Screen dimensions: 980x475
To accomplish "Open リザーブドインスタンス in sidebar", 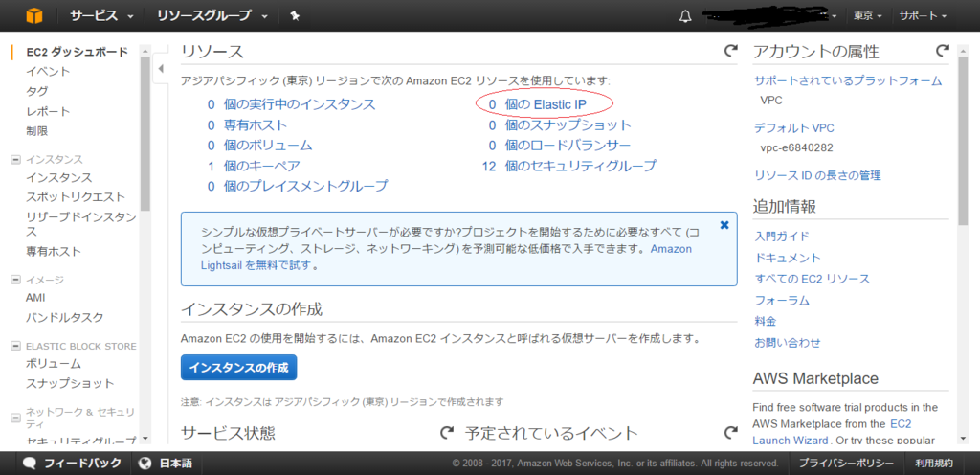I will (x=80, y=224).
